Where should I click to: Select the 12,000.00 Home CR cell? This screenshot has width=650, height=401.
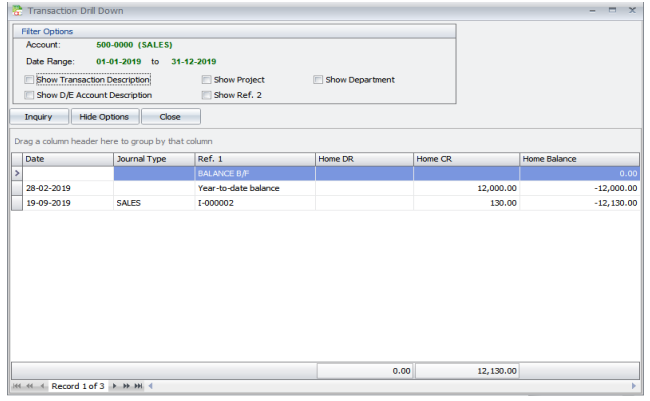(466, 188)
